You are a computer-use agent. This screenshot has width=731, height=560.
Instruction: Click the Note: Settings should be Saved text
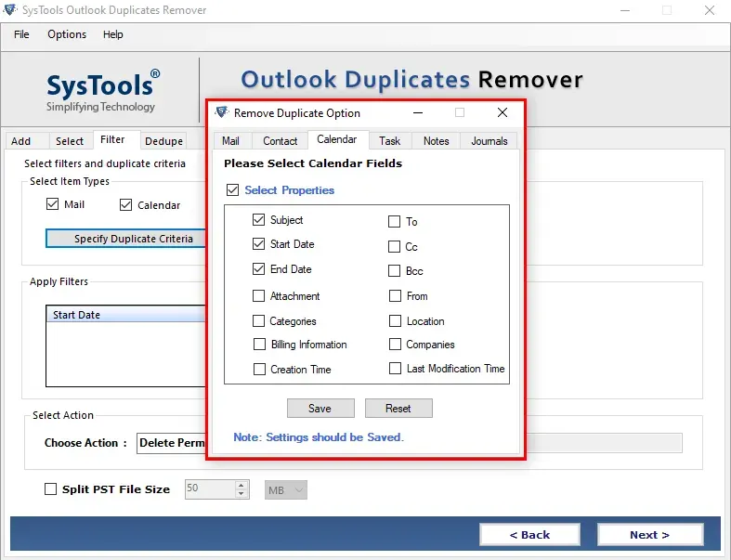(319, 436)
